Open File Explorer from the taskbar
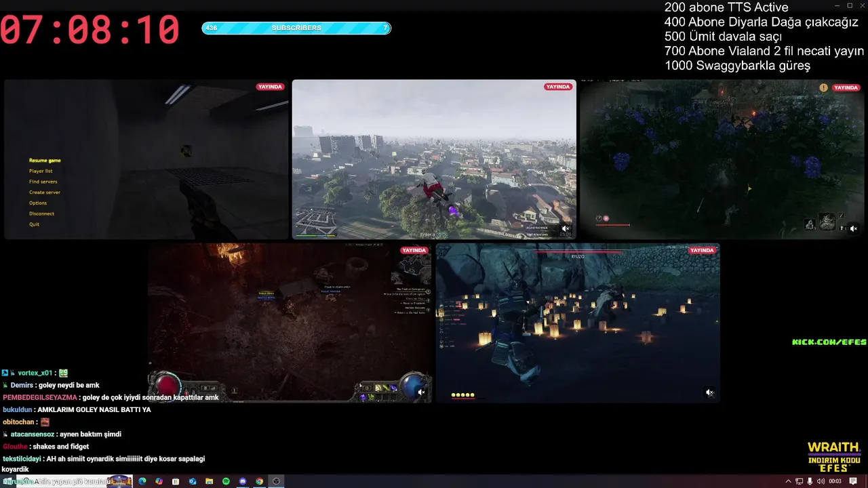 (209, 481)
